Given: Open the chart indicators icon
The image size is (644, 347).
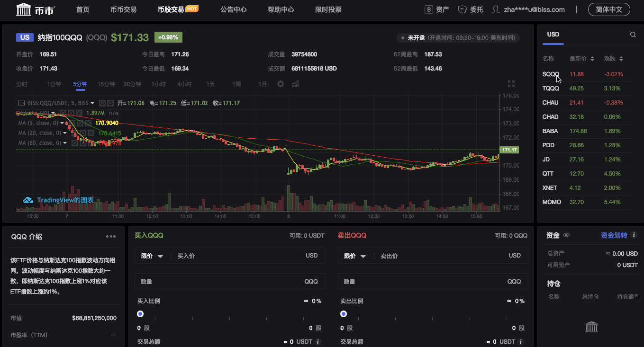Looking at the screenshot, I should (295, 84).
